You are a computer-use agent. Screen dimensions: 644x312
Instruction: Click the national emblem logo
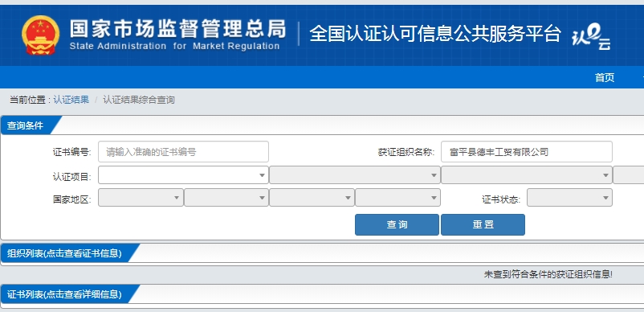(41, 35)
